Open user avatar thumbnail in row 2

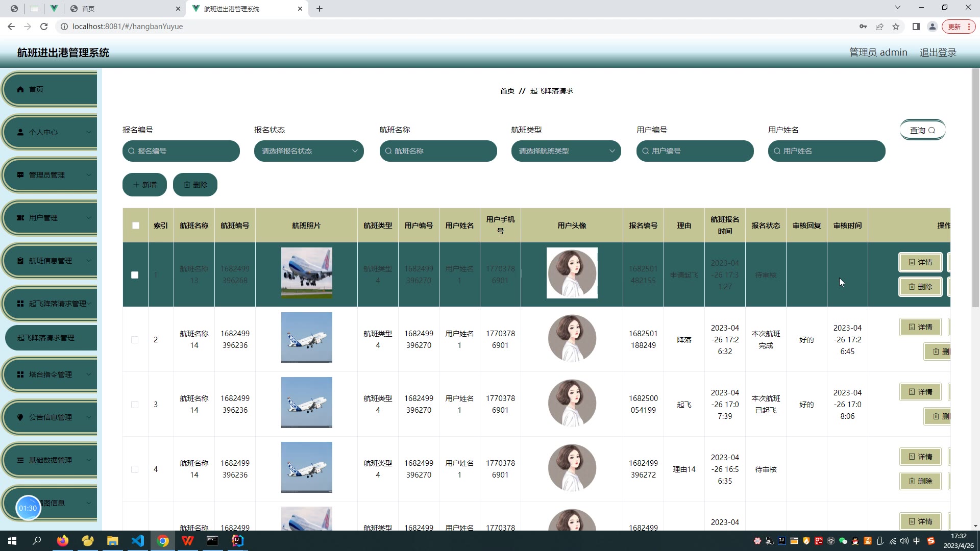tap(572, 338)
